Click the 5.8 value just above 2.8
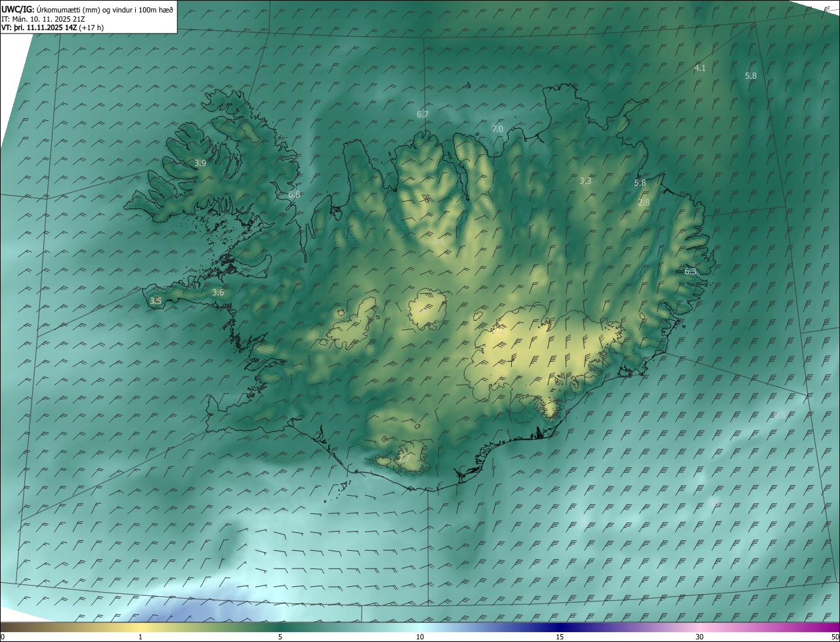 click(x=640, y=182)
